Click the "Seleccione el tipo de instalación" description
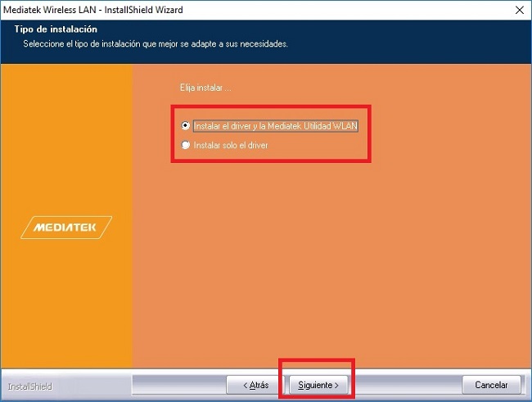Image resolution: width=532 pixels, height=402 pixels. [x=156, y=43]
